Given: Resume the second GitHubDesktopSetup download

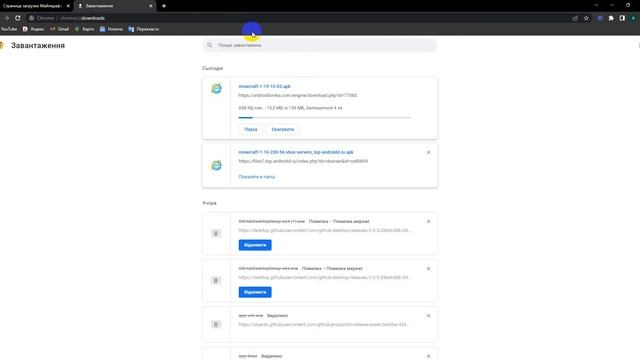Looking at the screenshot, I should tap(255, 292).
